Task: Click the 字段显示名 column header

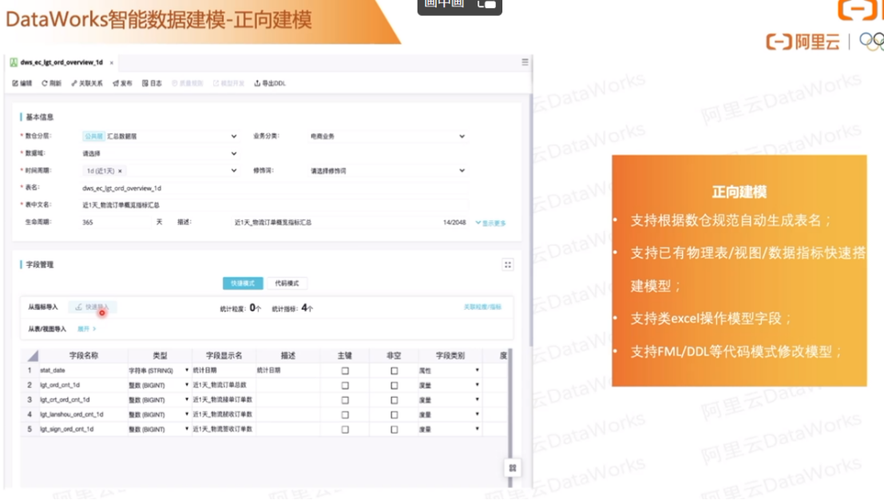Action: pos(224,356)
